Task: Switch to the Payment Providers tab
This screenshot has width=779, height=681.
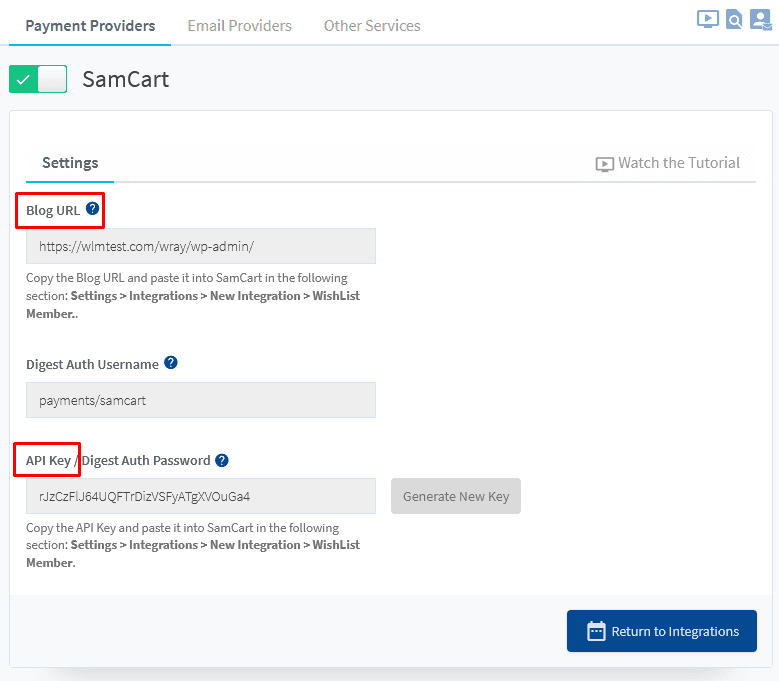Action: click(x=90, y=26)
